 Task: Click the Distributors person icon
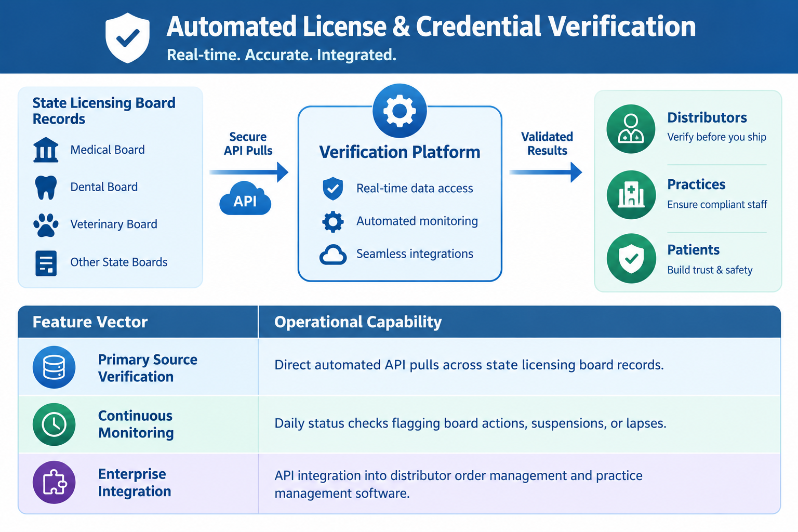click(x=631, y=129)
